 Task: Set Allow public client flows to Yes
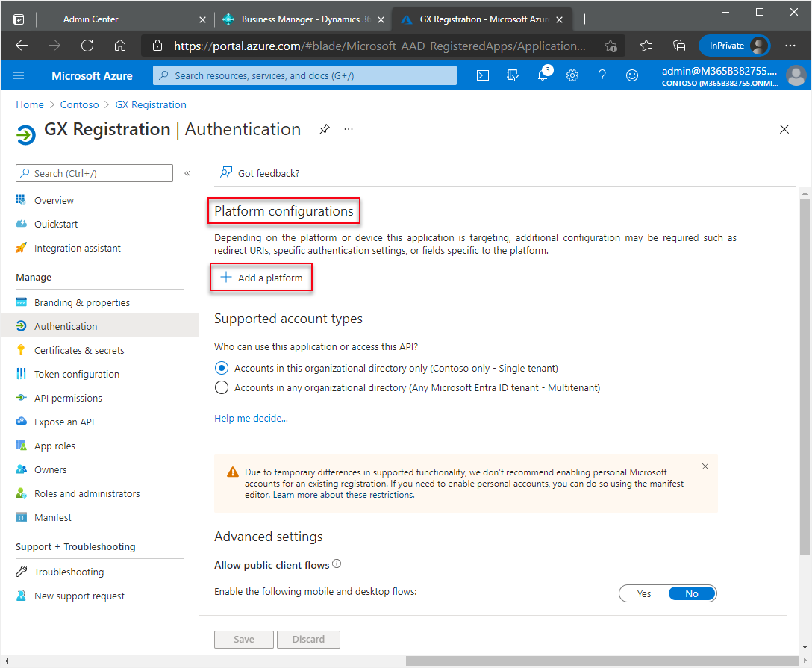click(x=644, y=593)
